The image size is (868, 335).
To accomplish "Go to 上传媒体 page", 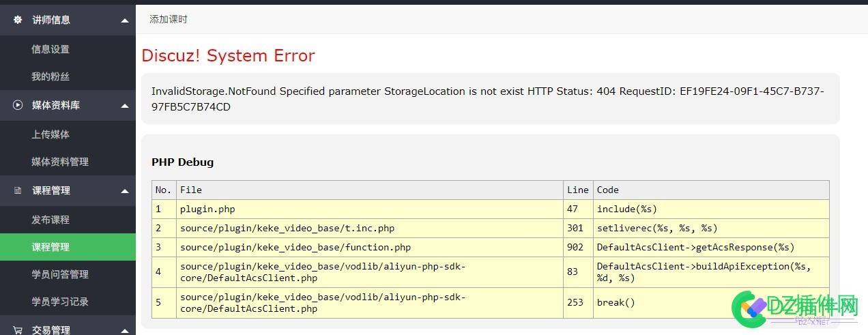I will 50,134.
